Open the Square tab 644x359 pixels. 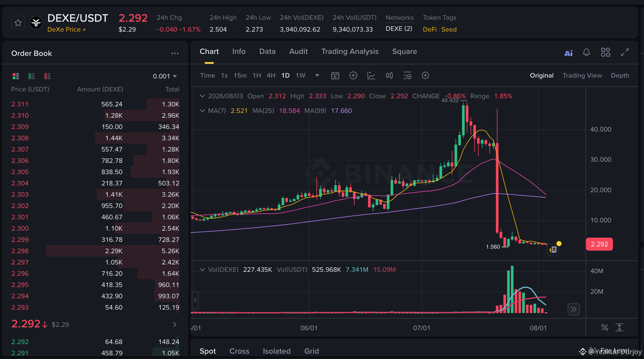[405, 51]
